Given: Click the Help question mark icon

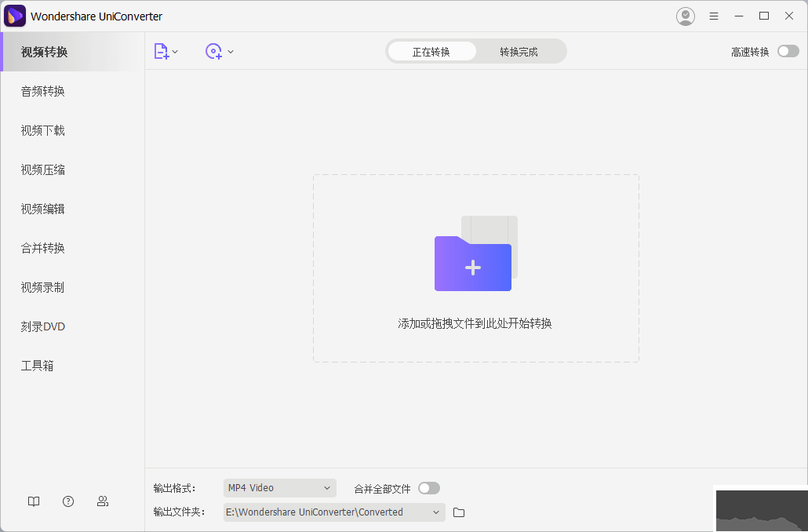Looking at the screenshot, I should pos(68,501).
